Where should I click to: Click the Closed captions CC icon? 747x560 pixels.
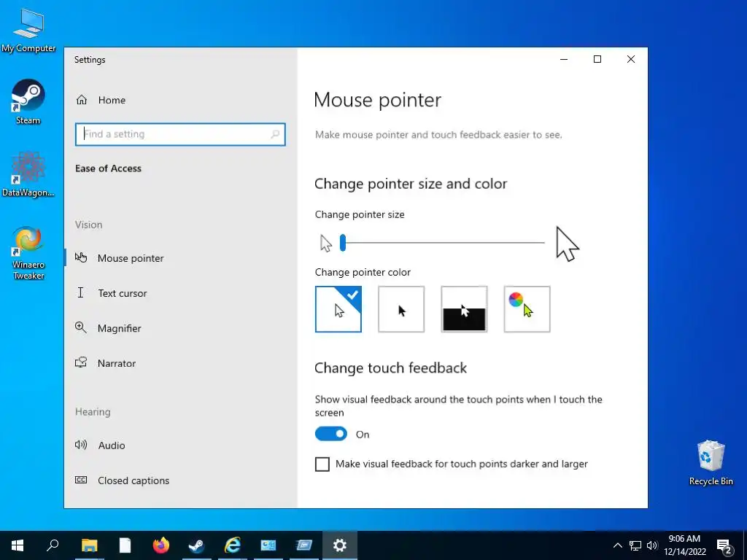click(x=81, y=480)
